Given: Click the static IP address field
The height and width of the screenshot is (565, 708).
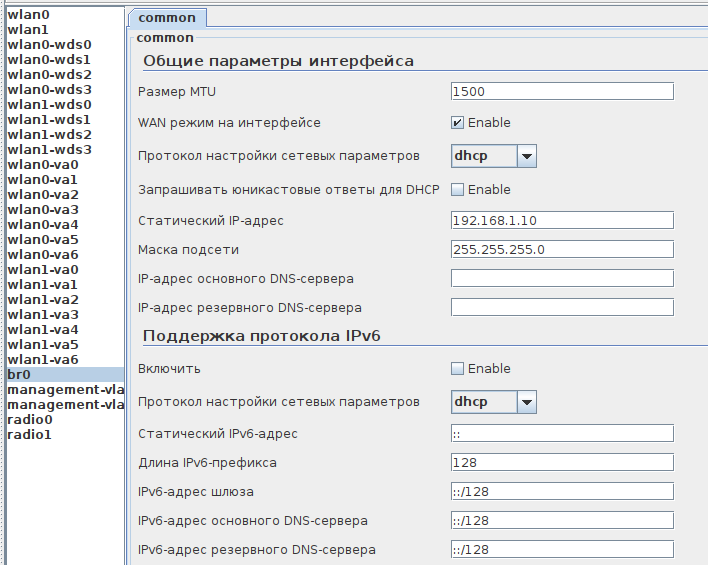Looking at the screenshot, I should click(562, 220).
